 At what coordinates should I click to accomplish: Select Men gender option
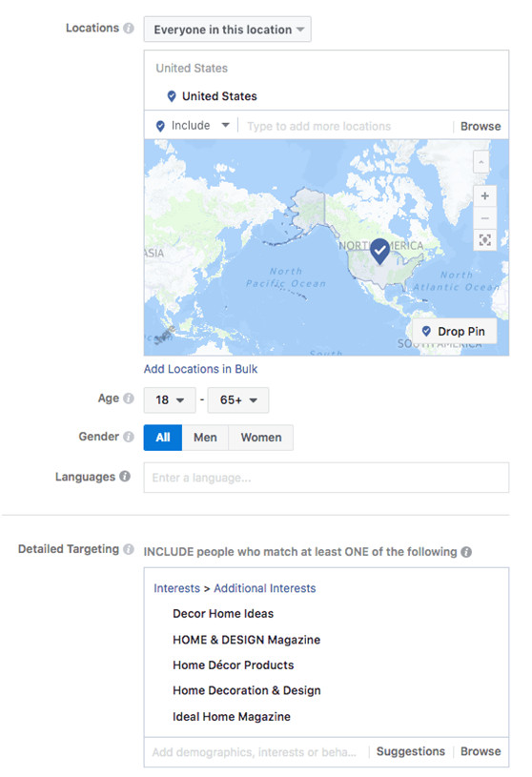coord(205,438)
